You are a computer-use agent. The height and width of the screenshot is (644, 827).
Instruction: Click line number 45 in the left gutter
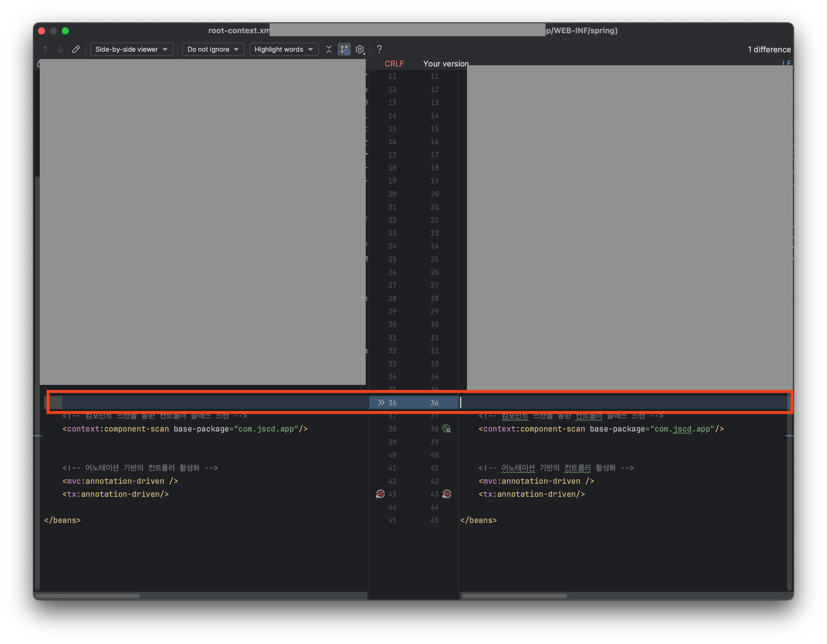[x=392, y=520]
